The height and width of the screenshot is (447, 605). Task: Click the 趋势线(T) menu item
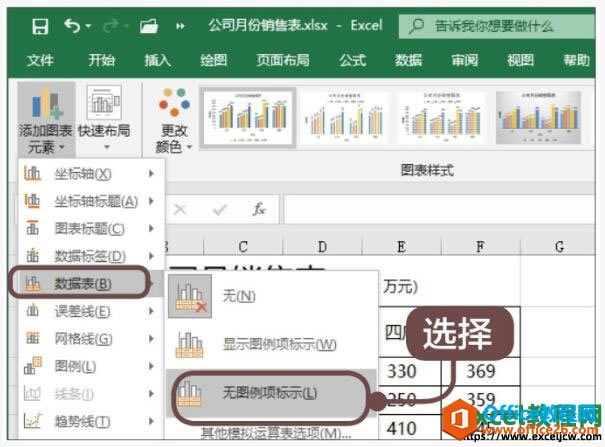tap(92, 421)
